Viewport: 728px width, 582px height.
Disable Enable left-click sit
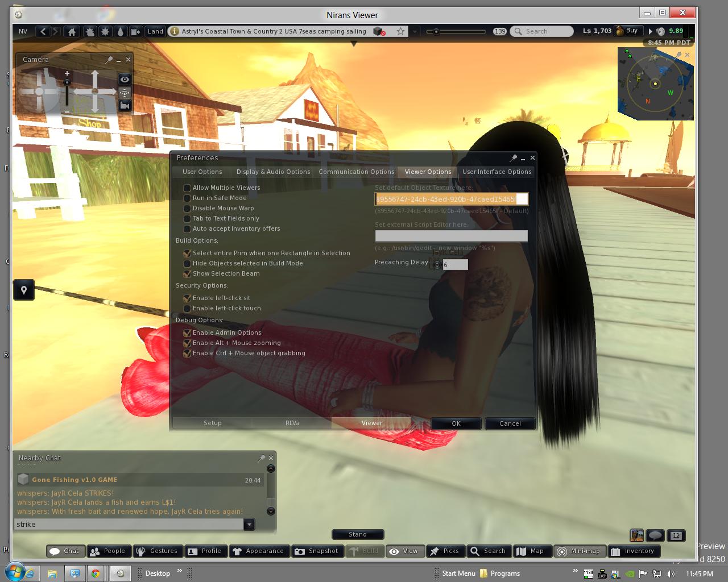187,298
